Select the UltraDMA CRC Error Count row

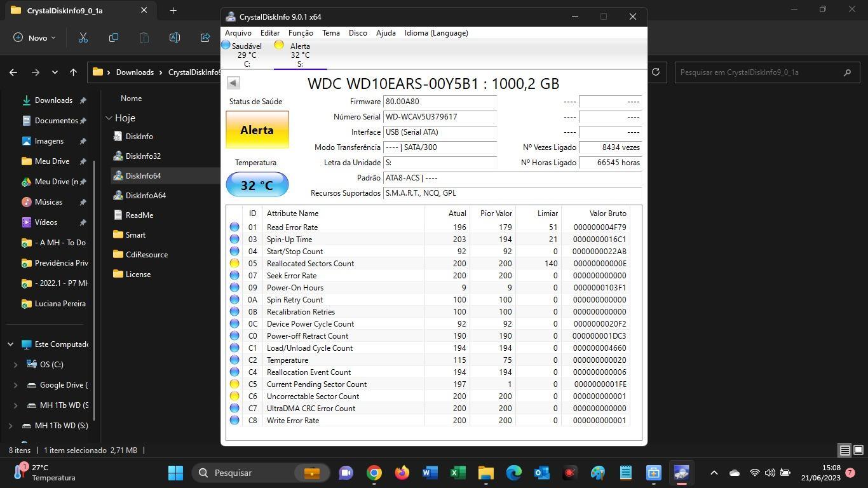(428, 408)
